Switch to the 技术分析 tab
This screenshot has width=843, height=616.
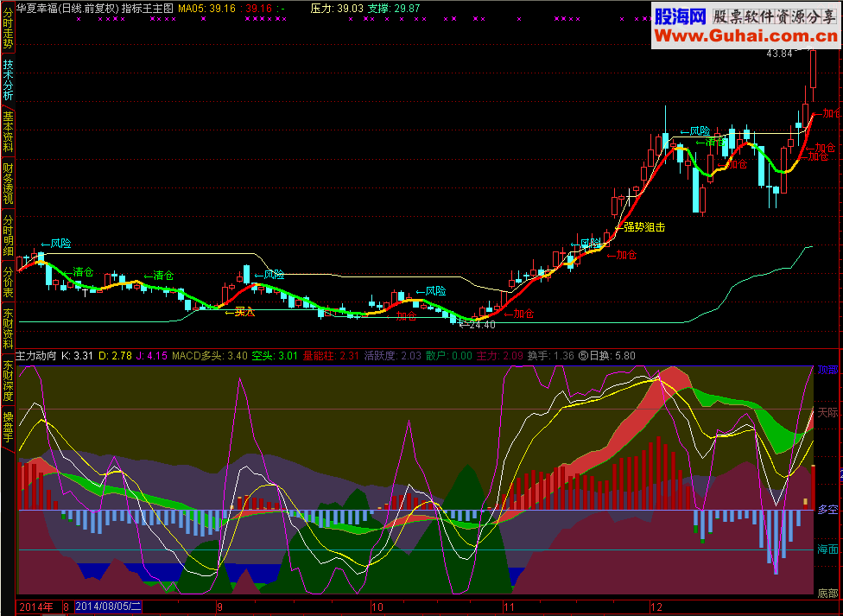(8, 80)
